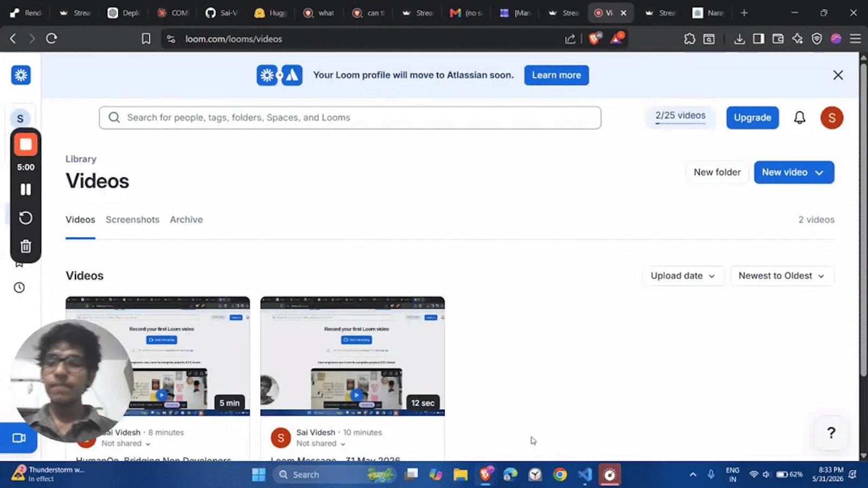Reload the page with the refresh icon
868x488 pixels.
click(52, 38)
